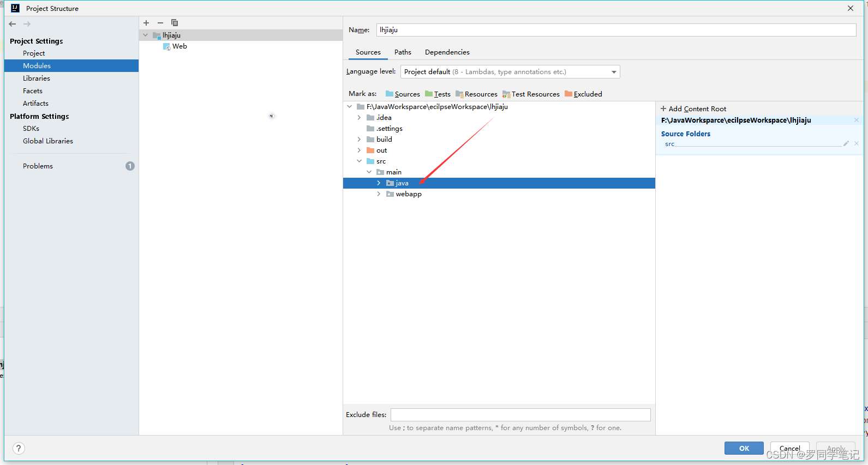Viewport: 868px width, 465px height.
Task: Click the forward navigation arrow
Action: click(x=27, y=24)
